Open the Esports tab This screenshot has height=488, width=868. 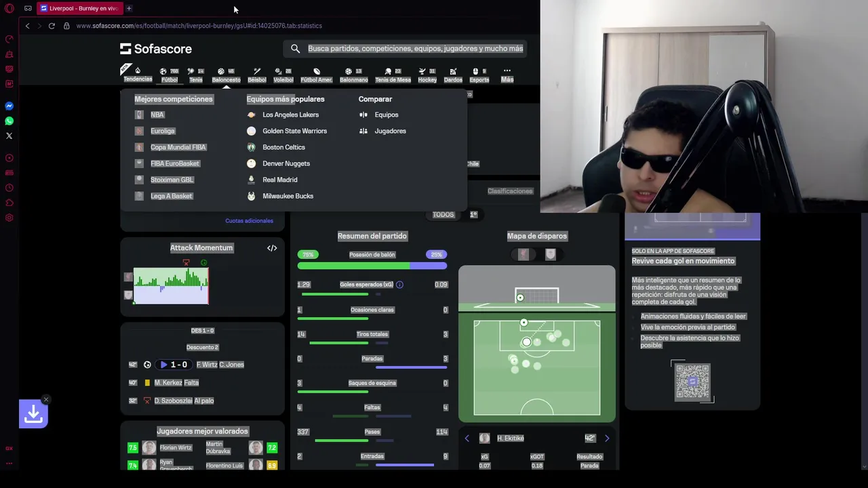point(479,75)
